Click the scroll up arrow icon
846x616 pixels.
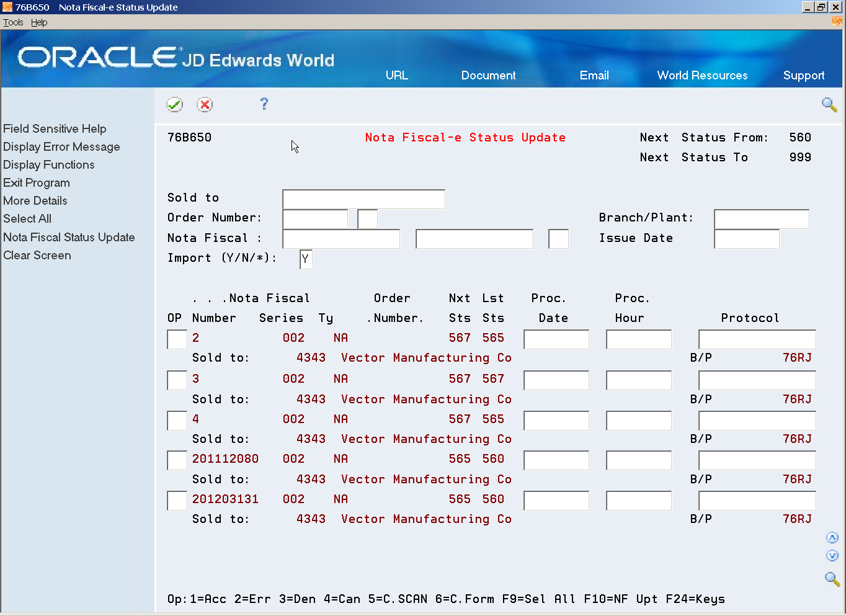832,538
